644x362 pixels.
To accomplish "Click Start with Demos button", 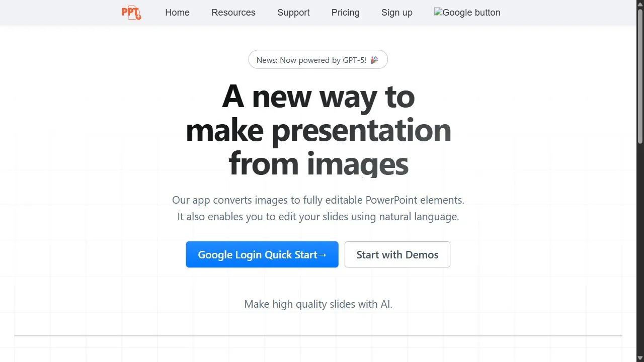I will 397,254.
